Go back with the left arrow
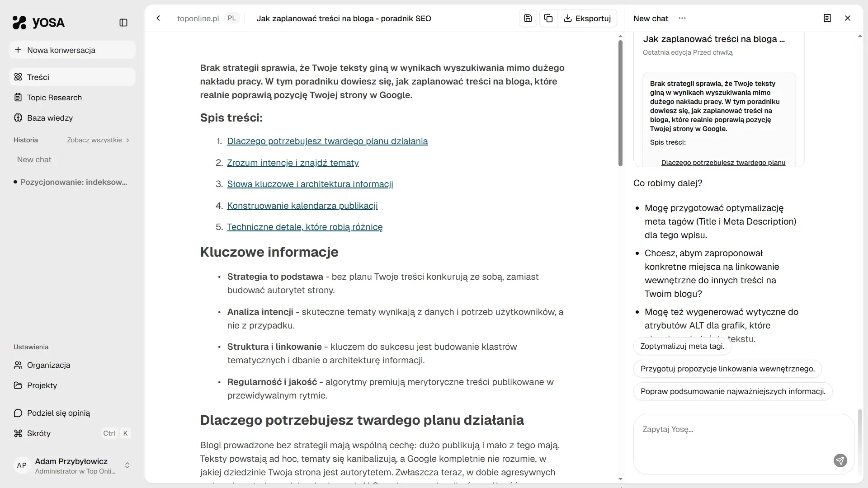The height and width of the screenshot is (488, 868). click(158, 19)
